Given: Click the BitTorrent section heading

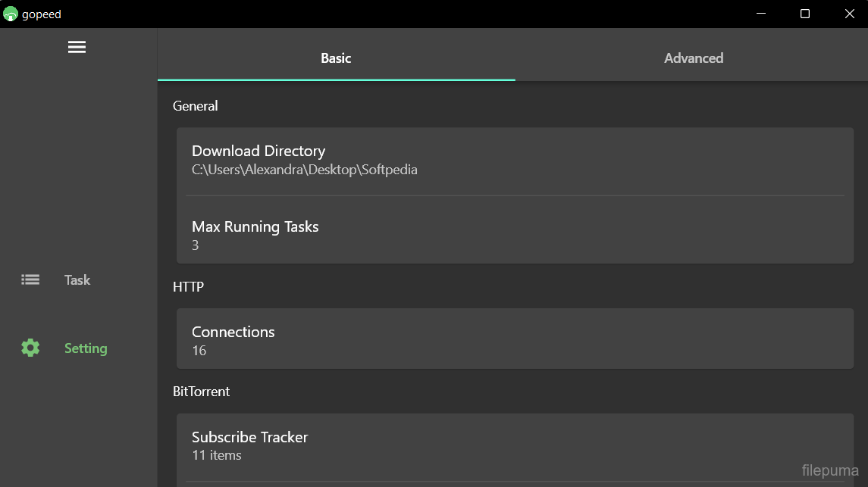Looking at the screenshot, I should tap(201, 392).
